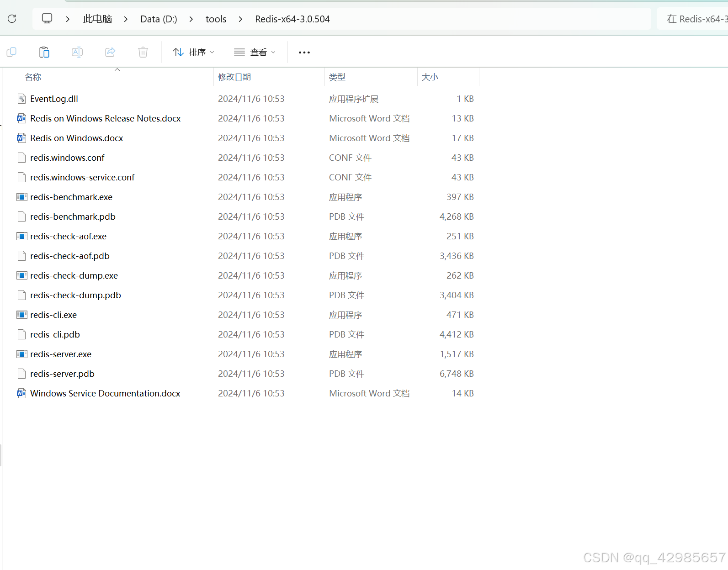
Task: Sort by the 修改日期 column header
Action: 234,77
